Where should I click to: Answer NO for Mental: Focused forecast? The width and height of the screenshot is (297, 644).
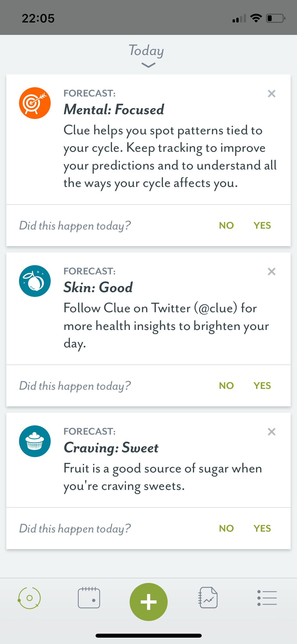click(x=226, y=226)
